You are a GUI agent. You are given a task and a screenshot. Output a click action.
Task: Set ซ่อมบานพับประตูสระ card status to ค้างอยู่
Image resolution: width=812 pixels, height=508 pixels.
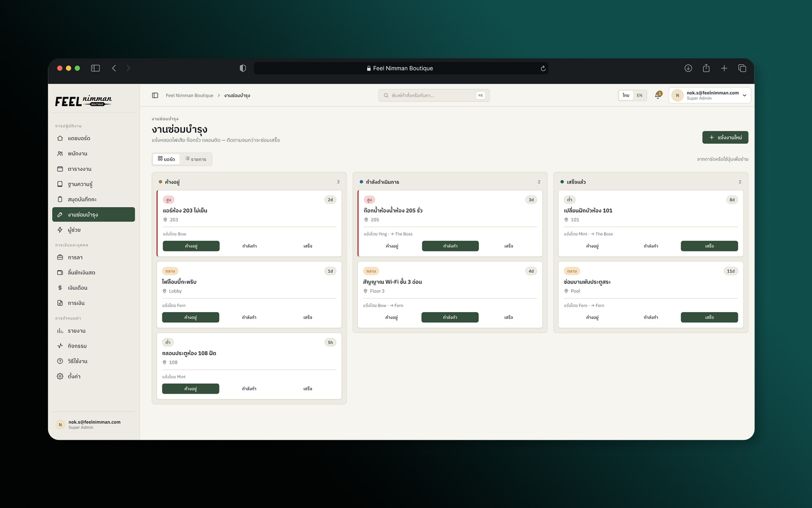tap(593, 317)
